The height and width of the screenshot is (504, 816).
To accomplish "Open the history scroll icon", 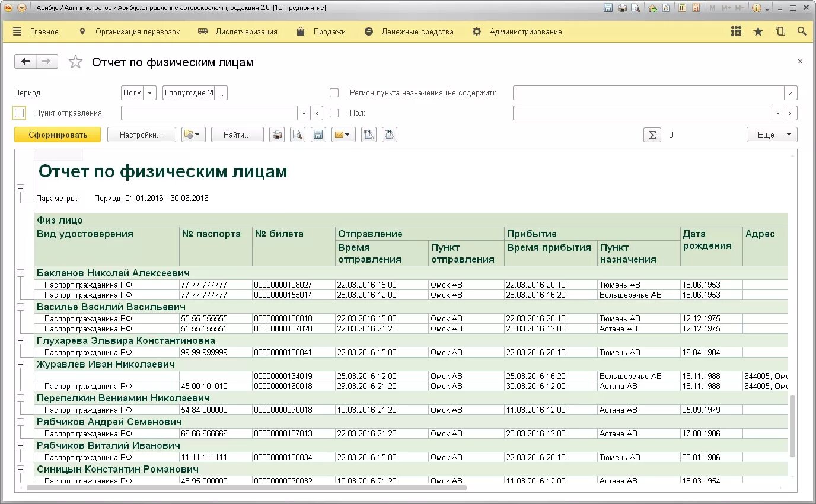I will tap(780, 31).
